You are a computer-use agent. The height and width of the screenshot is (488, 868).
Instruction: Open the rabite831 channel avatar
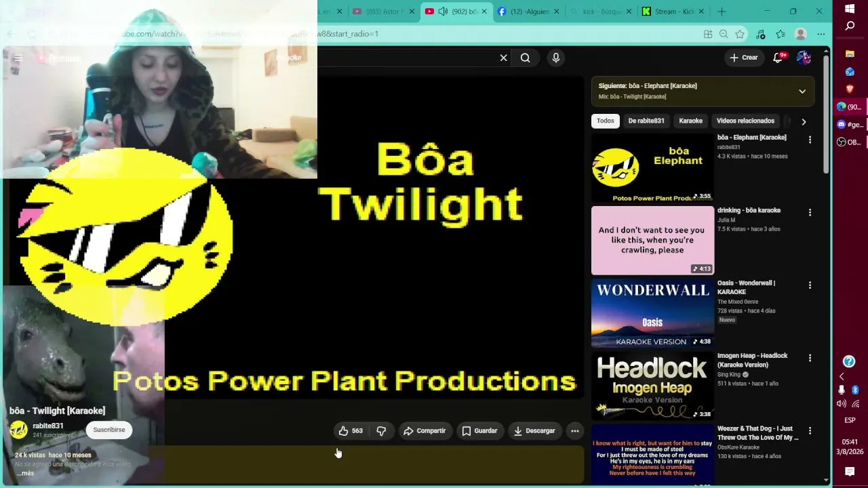(x=18, y=430)
